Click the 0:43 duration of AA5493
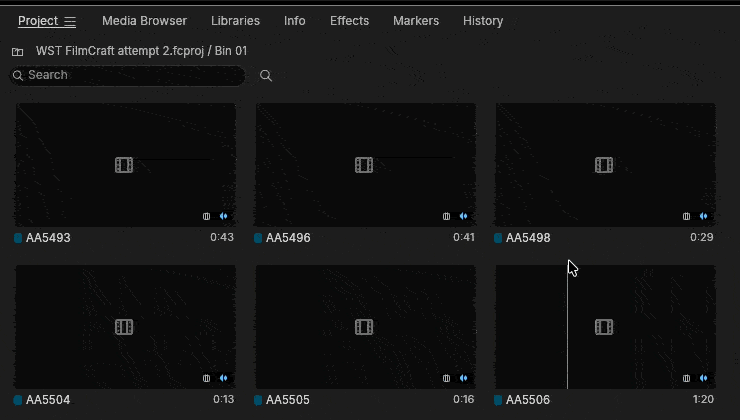 tap(222, 237)
